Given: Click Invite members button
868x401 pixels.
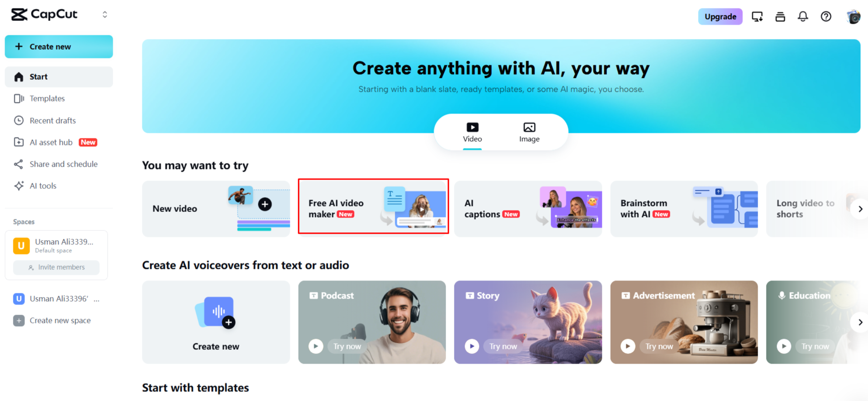Looking at the screenshot, I should pos(56,267).
